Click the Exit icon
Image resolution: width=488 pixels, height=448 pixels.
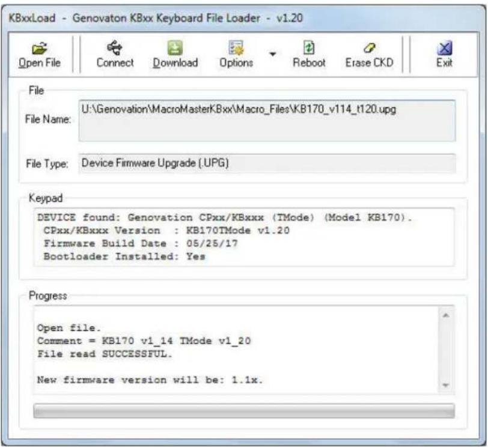(x=445, y=48)
